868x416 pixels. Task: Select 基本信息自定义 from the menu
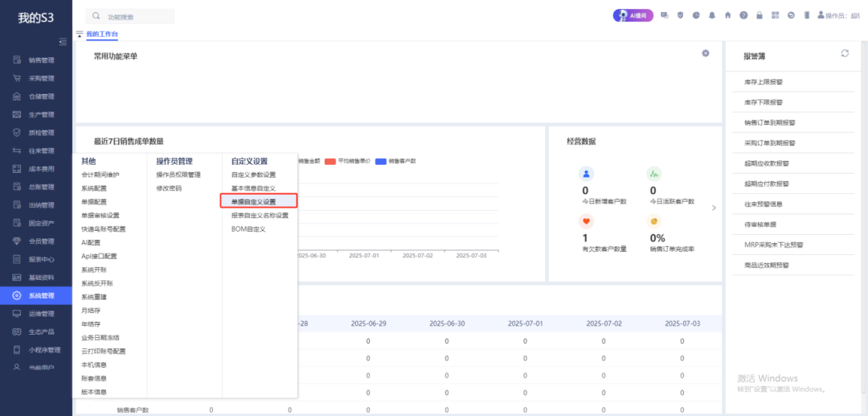253,188
